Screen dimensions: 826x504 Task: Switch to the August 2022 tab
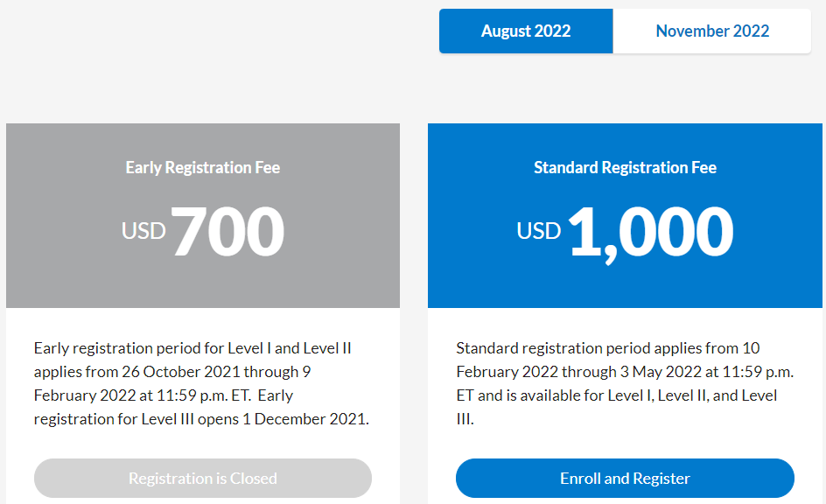tap(526, 31)
